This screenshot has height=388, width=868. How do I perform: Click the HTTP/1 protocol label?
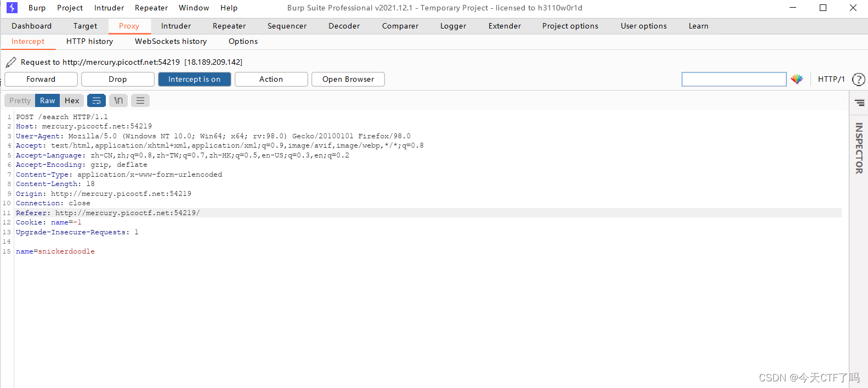[x=831, y=79]
